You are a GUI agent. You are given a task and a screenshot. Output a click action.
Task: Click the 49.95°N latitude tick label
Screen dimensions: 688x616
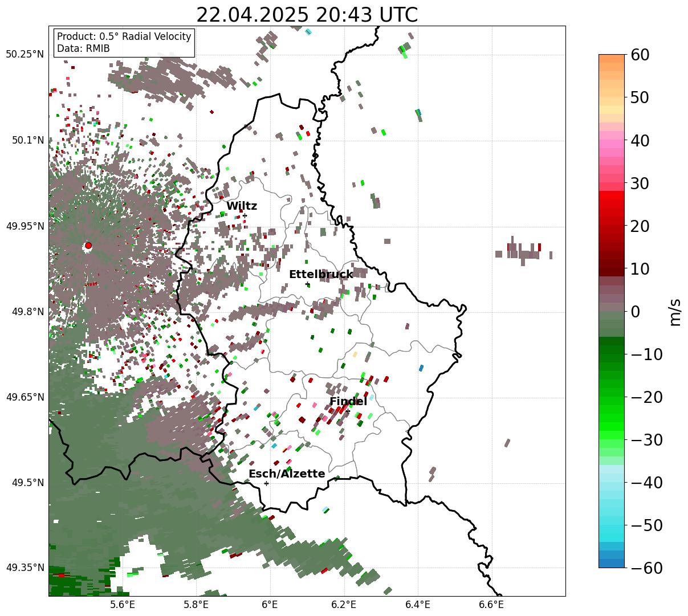click(x=25, y=226)
